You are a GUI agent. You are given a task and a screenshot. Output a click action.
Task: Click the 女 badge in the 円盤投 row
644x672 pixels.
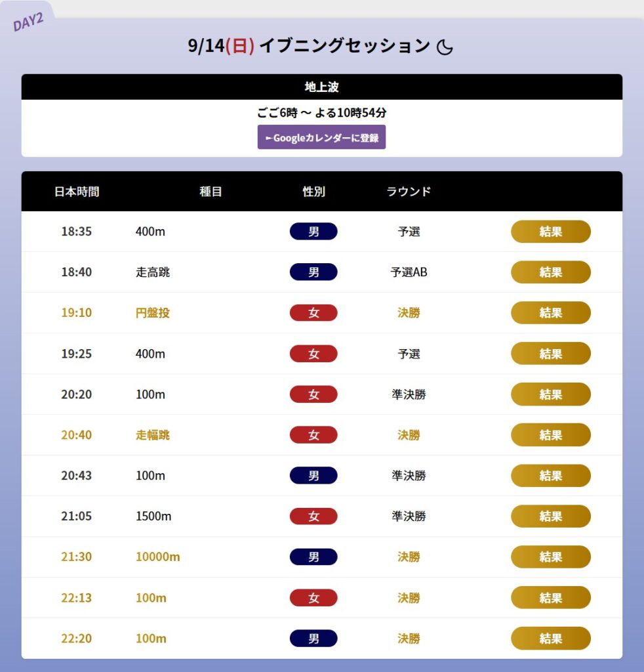313,313
